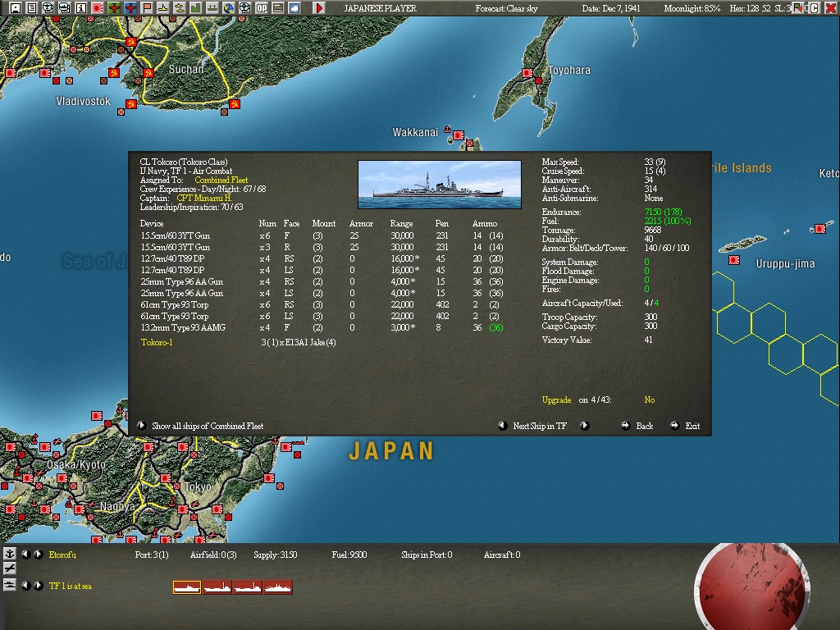Click the first 15.5cm/60 3YT Gun row

pos(322,235)
